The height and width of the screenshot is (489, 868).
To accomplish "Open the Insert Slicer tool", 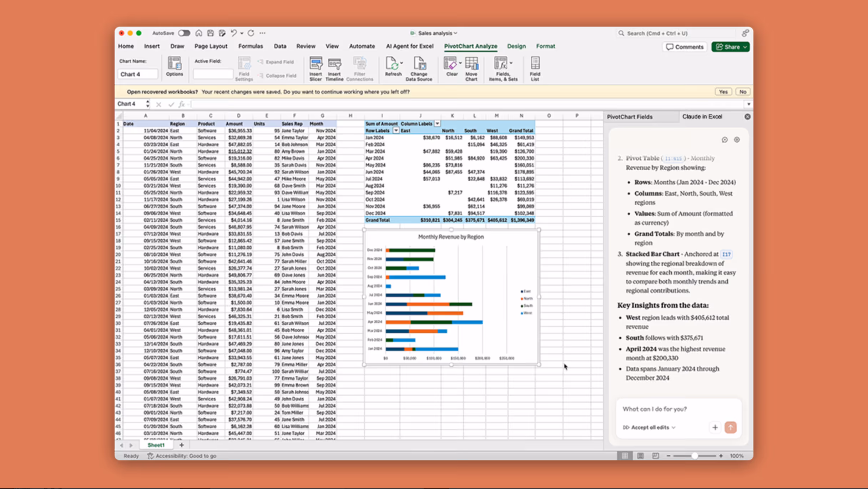I will click(x=316, y=69).
